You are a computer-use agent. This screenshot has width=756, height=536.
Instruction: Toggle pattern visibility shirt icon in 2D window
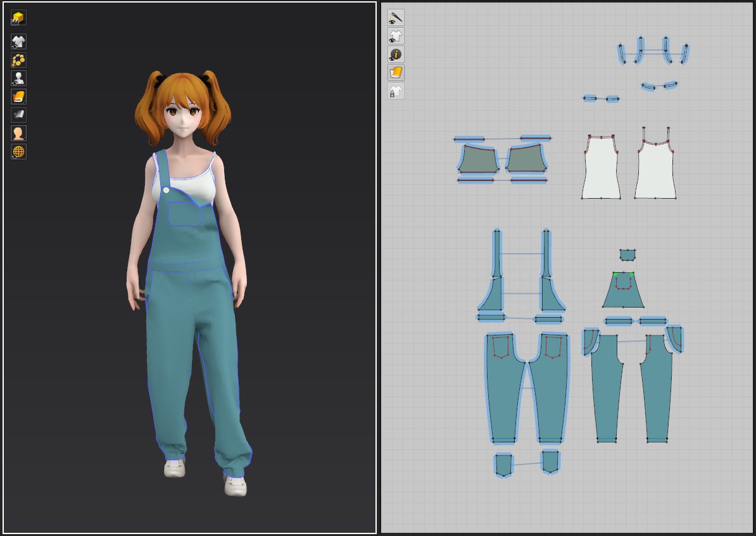[x=396, y=36]
